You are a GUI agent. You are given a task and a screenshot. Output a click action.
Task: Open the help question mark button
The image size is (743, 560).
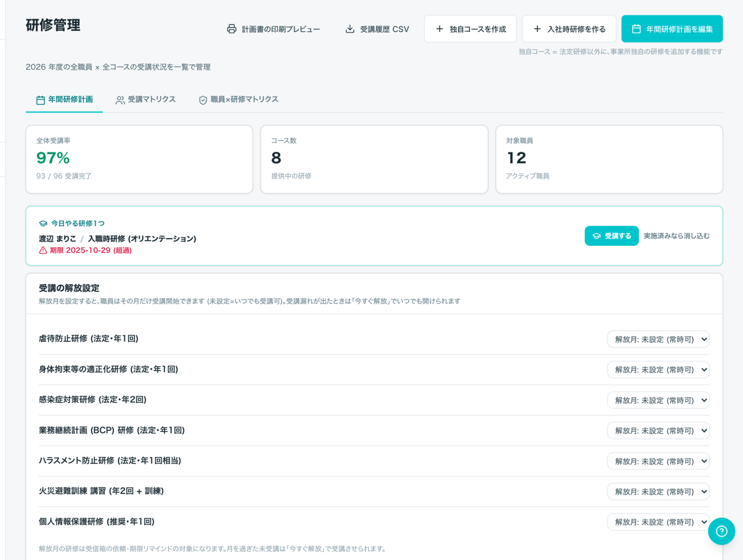coord(721,531)
